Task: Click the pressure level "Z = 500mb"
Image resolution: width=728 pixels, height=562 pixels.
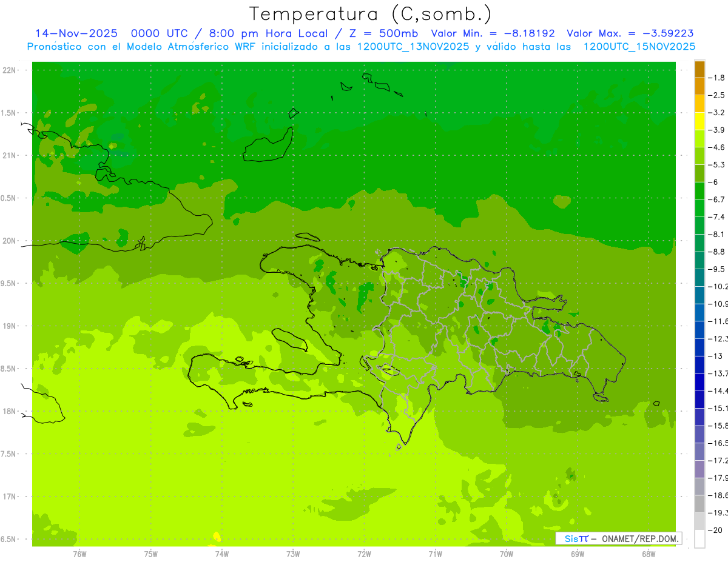Action: click(383, 33)
